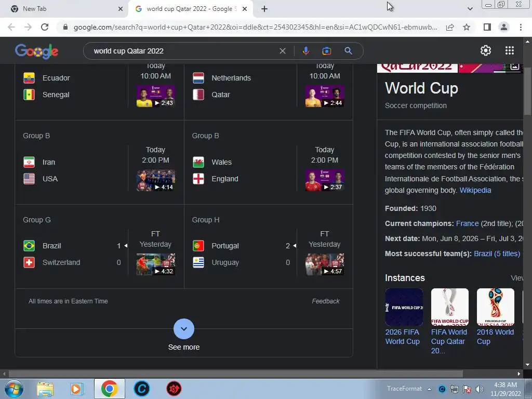Open the Chrome profile avatar
This screenshot has height=399, width=532.
504,27
